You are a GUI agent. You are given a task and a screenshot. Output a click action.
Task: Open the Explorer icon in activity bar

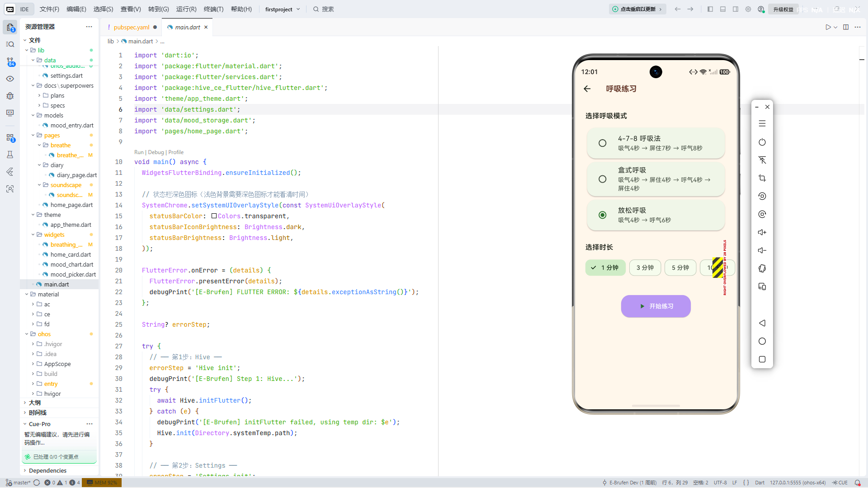[10, 27]
